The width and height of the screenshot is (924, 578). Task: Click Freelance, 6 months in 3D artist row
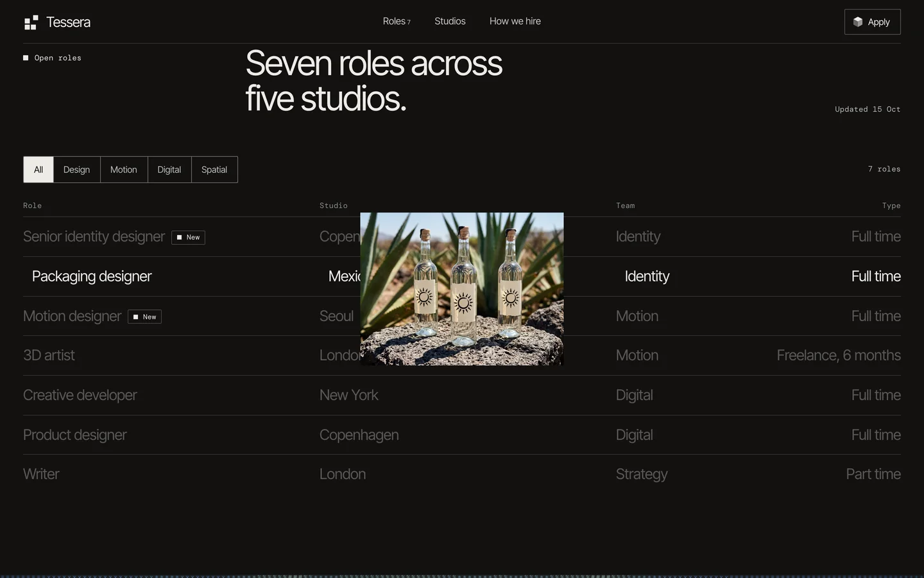[x=839, y=355]
